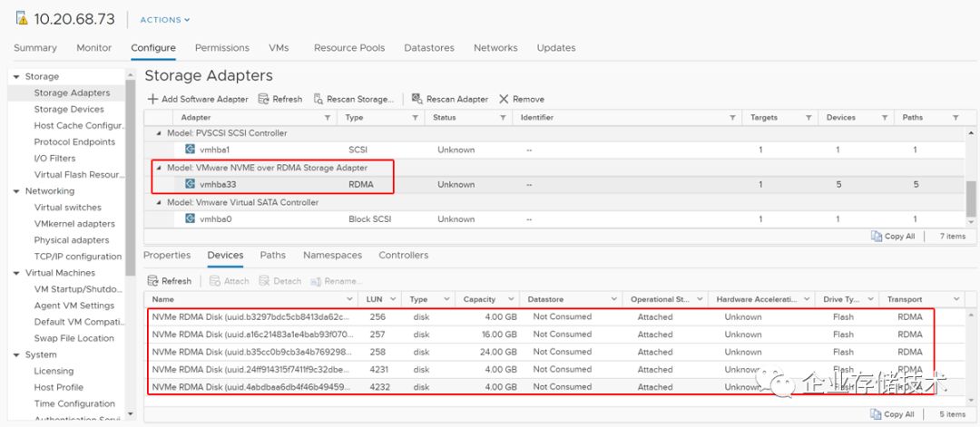Go to the Updates tab

(x=556, y=48)
